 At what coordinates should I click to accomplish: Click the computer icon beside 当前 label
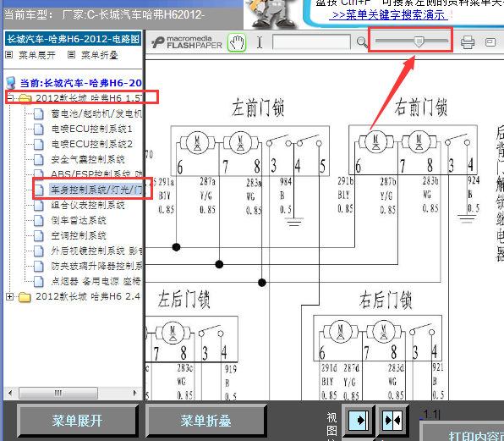click(11, 83)
